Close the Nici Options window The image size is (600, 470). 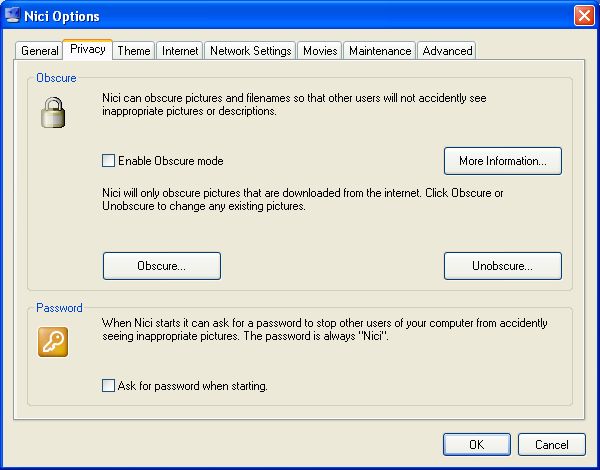coord(584,16)
